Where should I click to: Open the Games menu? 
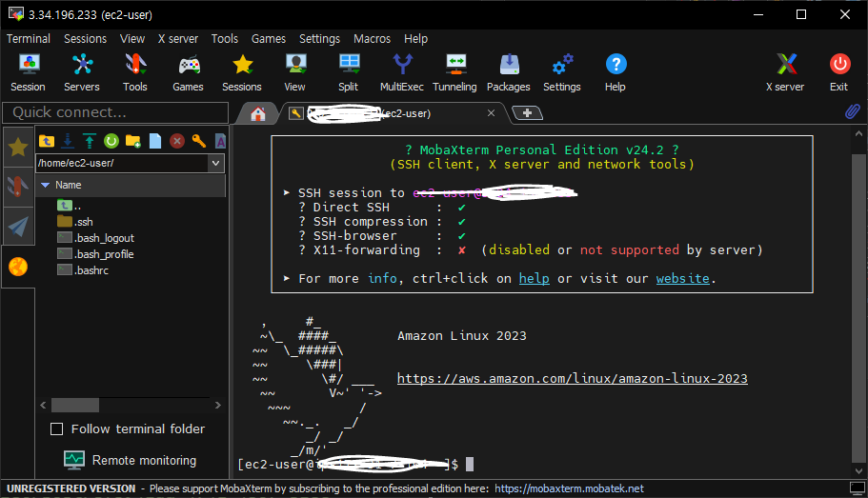269,39
